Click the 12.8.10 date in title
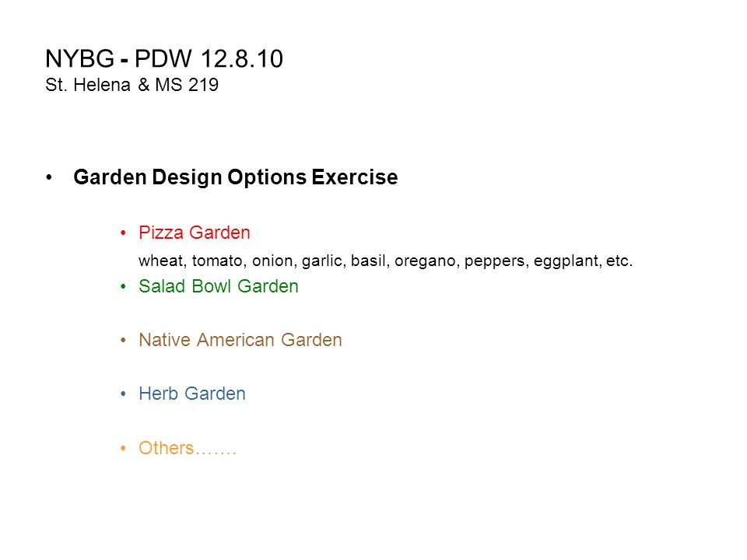Image resolution: width=747 pixels, height=560 pixels. click(242, 59)
